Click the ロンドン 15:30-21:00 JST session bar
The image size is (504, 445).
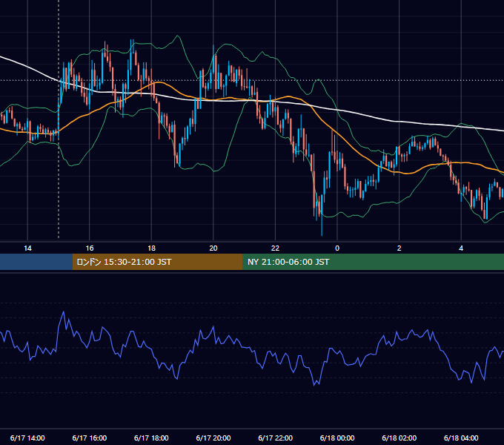click(x=157, y=262)
